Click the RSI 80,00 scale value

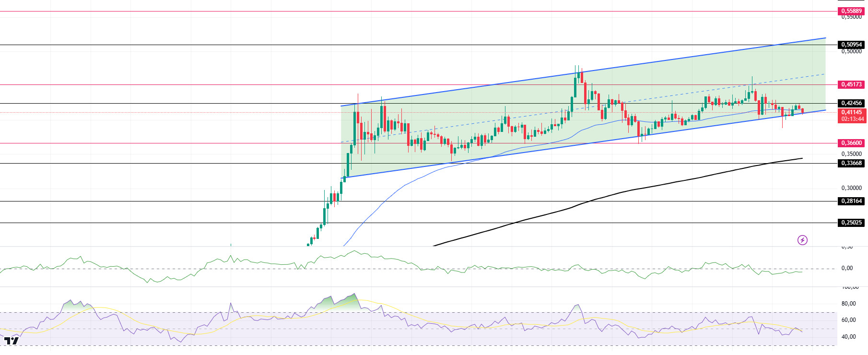pyautogui.click(x=848, y=304)
